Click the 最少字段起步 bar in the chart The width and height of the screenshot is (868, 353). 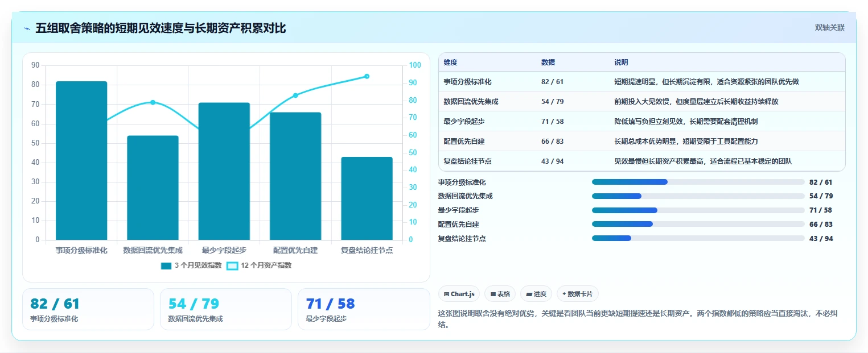pos(224,171)
